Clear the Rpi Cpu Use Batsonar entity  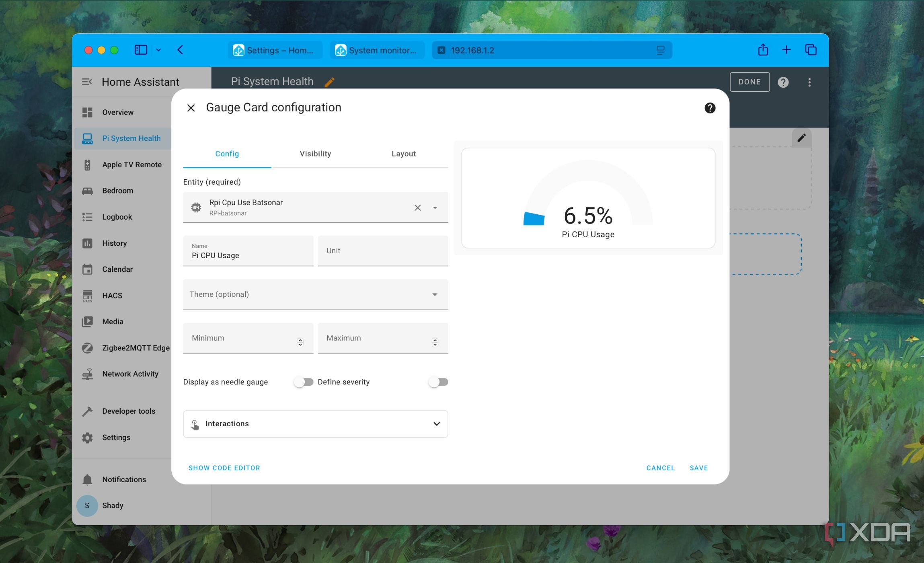coord(418,208)
